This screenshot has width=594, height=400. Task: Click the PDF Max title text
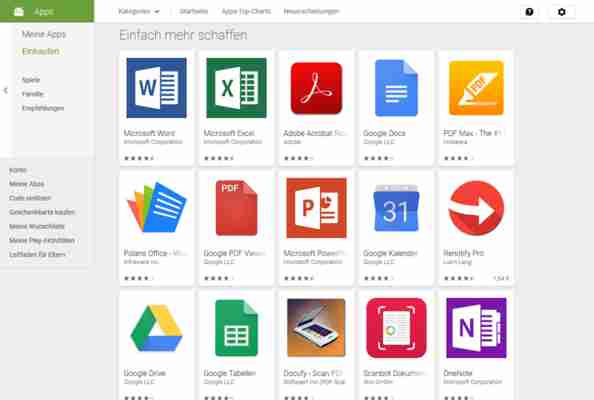pyautogui.click(x=472, y=133)
